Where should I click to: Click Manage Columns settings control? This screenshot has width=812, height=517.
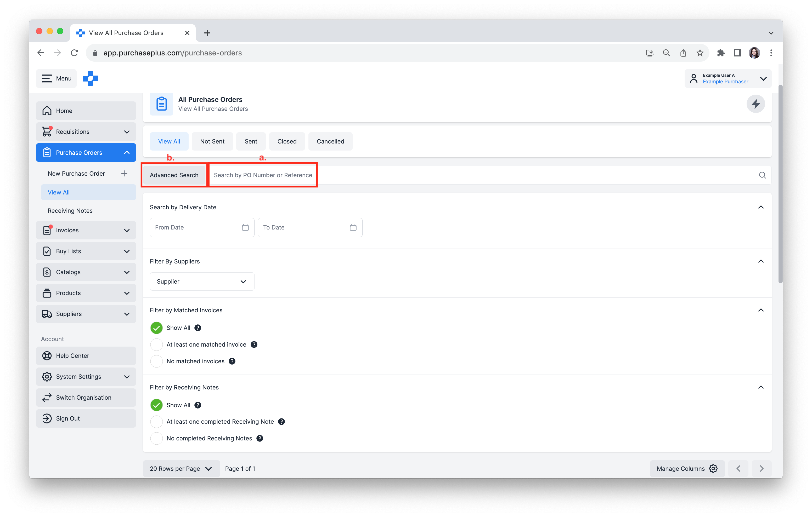pos(714,468)
